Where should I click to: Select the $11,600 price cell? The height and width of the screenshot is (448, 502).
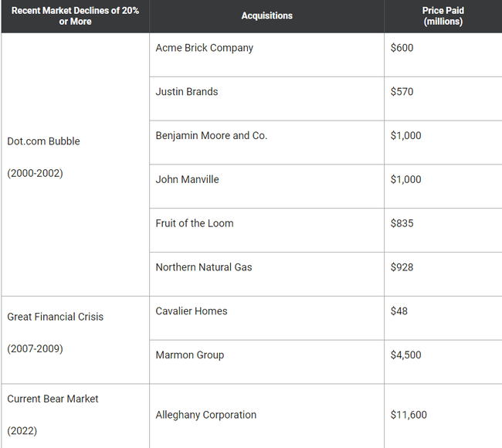click(409, 415)
